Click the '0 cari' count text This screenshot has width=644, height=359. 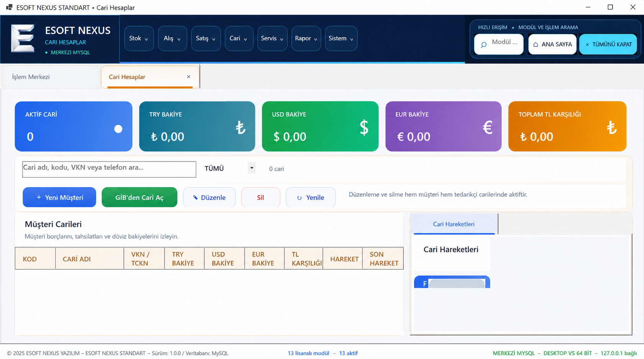coord(276,169)
